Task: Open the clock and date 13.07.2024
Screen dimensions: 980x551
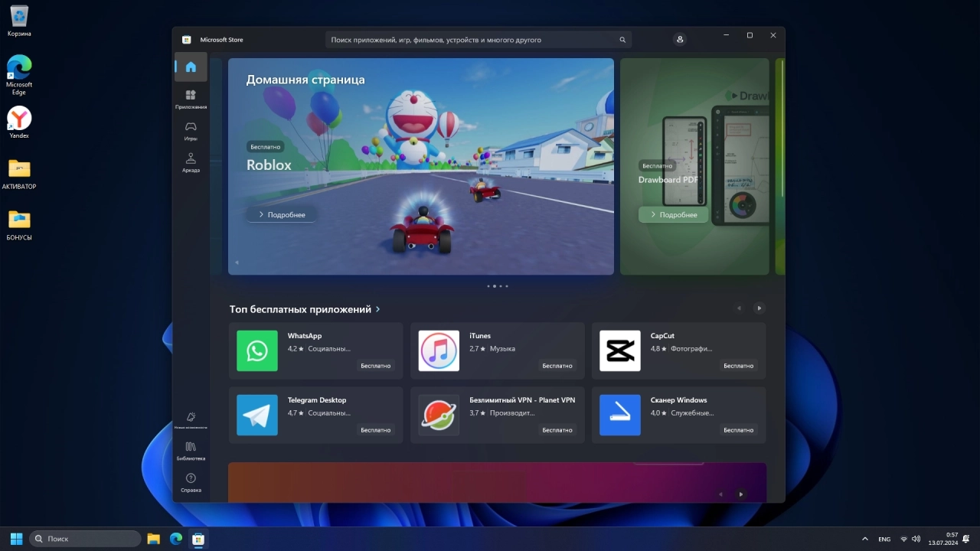Action: point(942,539)
